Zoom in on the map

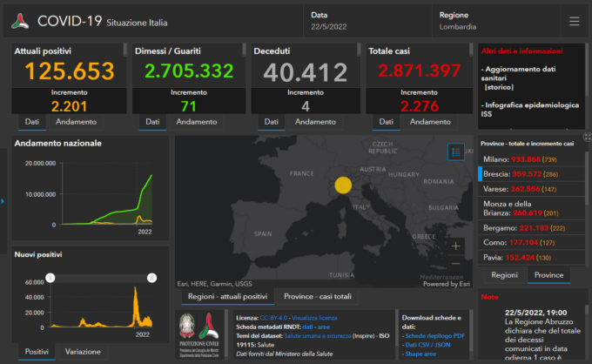[x=456, y=246]
